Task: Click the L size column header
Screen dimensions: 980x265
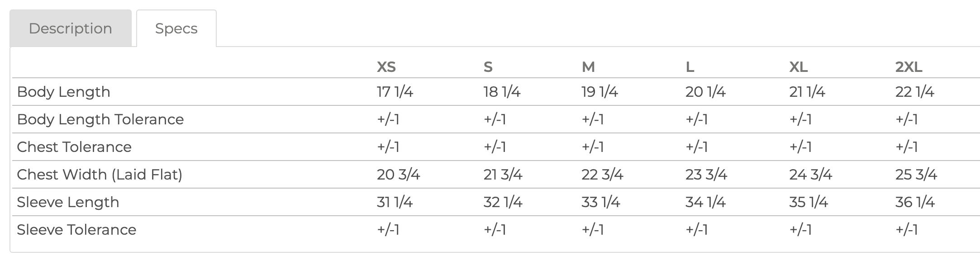Action: 690,67
